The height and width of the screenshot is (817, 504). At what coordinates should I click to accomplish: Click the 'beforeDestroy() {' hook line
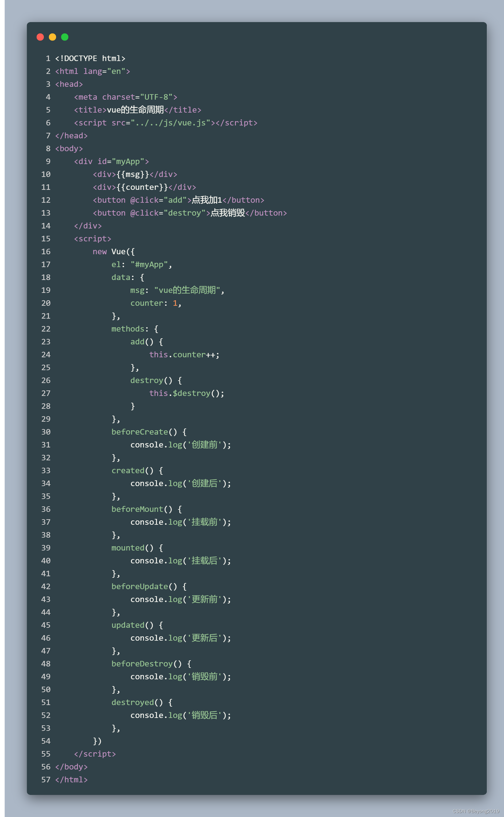coord(151,664)
